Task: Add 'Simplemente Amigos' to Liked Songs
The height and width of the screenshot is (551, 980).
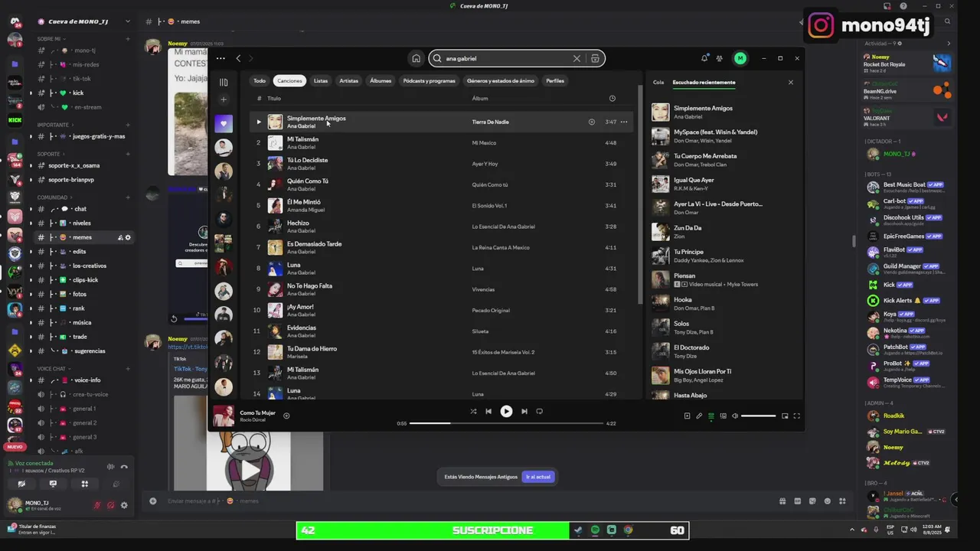Action: tap(592, 122)
